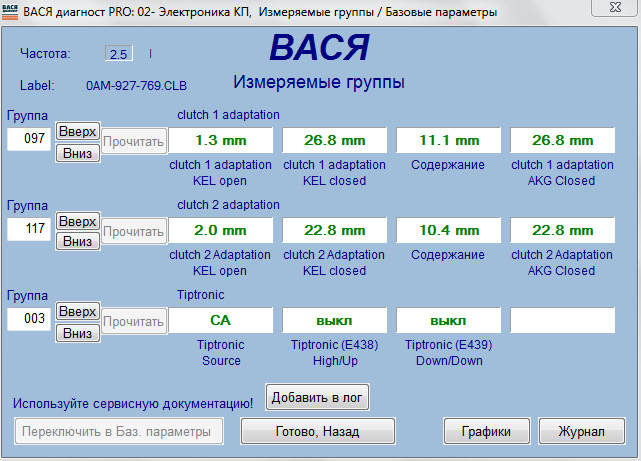Image resolution: width=641 pixels, height=461 pixels.
Task: Click the Добавить в лог button
Action: click(x=317, y=397)
